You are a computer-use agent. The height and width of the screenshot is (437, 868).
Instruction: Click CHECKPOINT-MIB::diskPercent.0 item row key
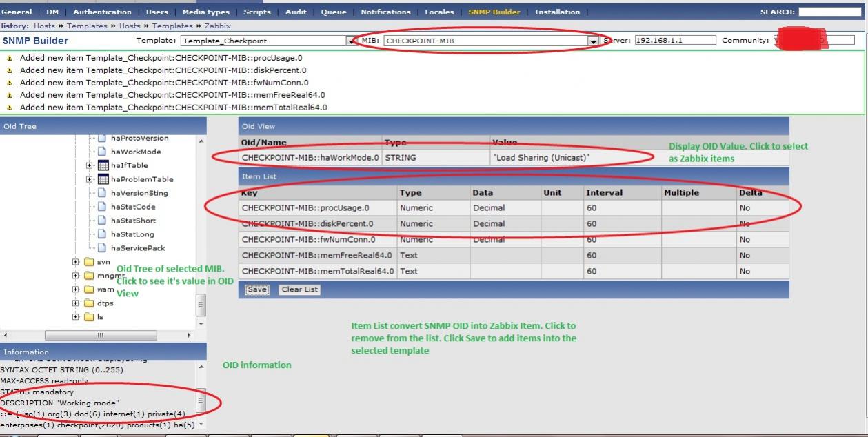(307, 223)
